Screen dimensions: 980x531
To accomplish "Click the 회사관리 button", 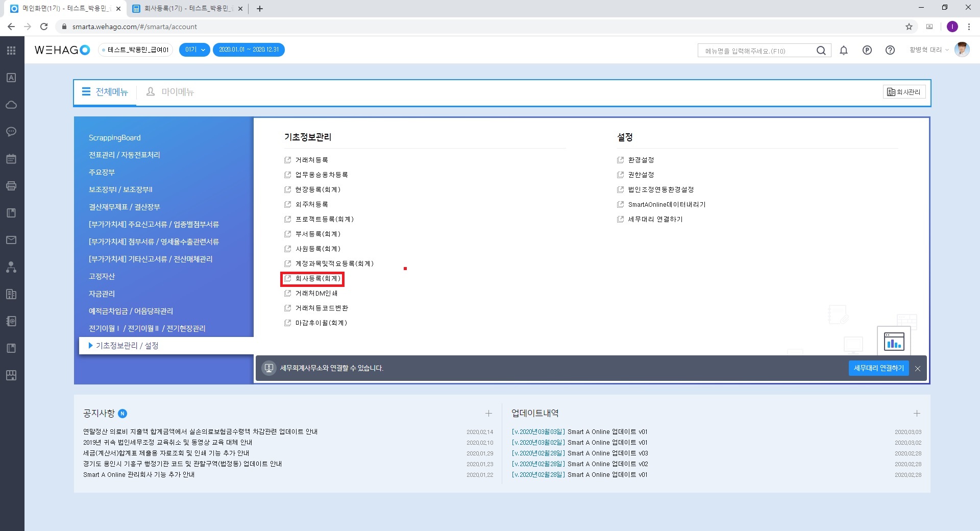I will coord(903,92).
